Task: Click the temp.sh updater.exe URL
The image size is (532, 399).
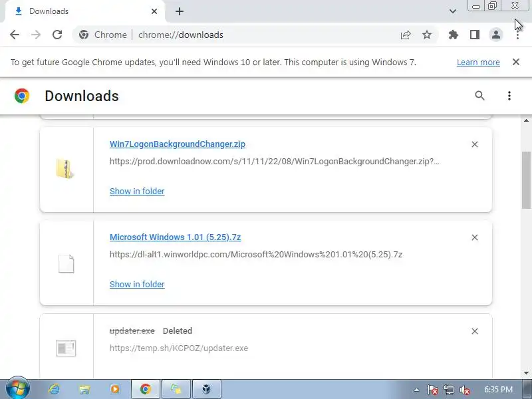Action: [x=179, y=348]
